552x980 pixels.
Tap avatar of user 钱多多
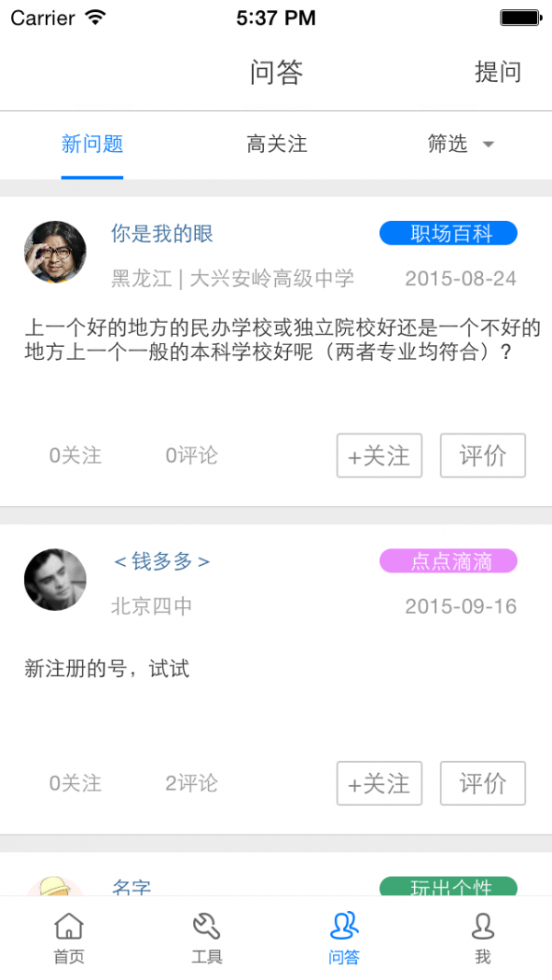[x=55, y=580]
